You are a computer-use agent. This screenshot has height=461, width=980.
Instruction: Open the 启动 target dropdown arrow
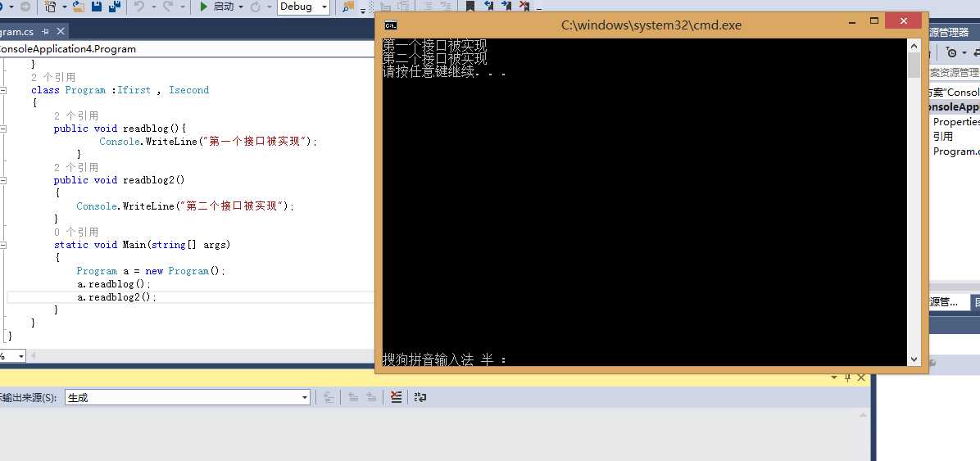(240, 7)
